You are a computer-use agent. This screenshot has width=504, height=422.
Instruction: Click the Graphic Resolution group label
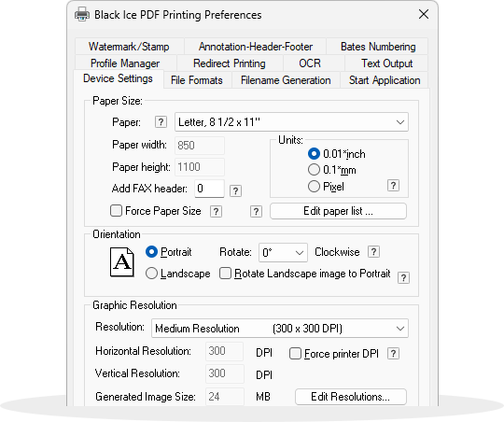click(x=134, y=305)
